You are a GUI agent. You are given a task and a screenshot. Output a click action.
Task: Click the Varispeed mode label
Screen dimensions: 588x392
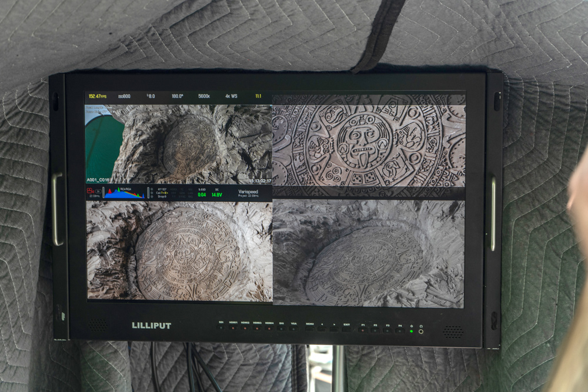[248, 192]
